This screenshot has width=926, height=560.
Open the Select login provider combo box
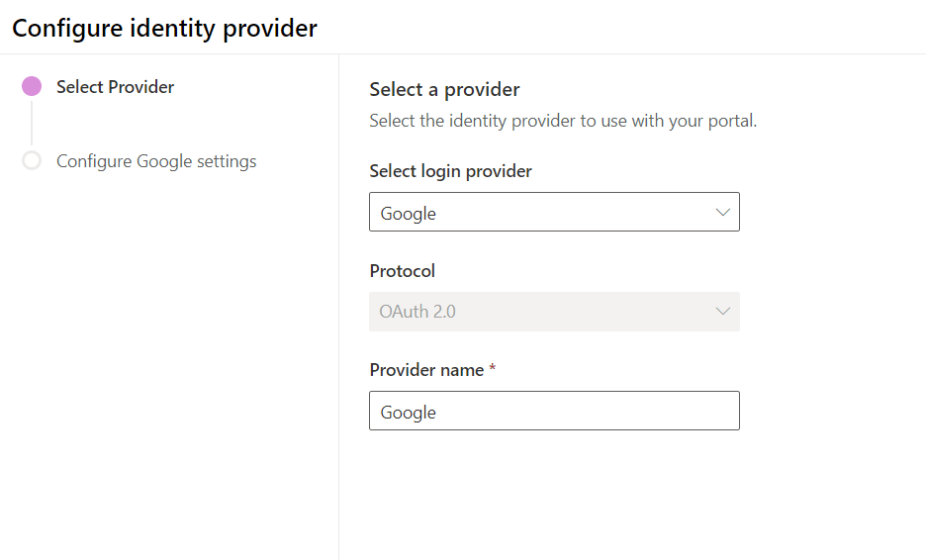click(554, 213)
